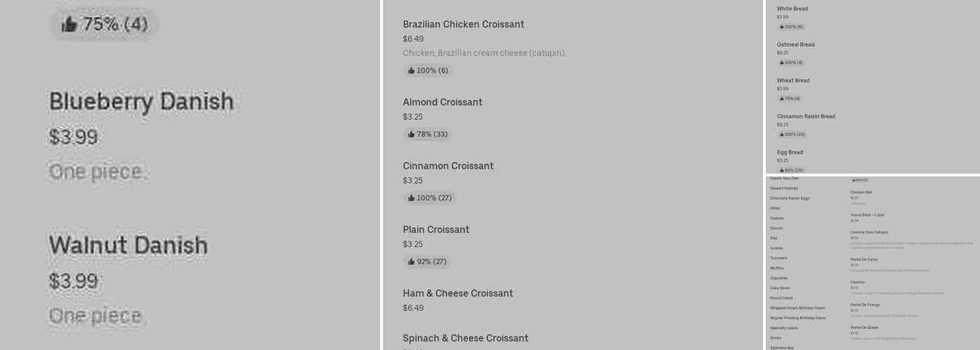Screen dimensions: 980x350
Task: Select the Walnut Danish item
Action: pyautogui.click(x=128, y=246)
